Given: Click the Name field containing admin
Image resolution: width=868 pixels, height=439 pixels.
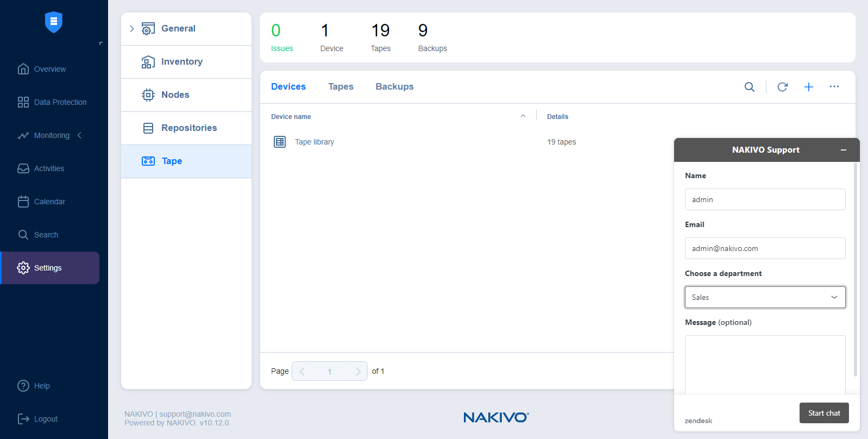Looking at the screenshot, I should point(765,199).
